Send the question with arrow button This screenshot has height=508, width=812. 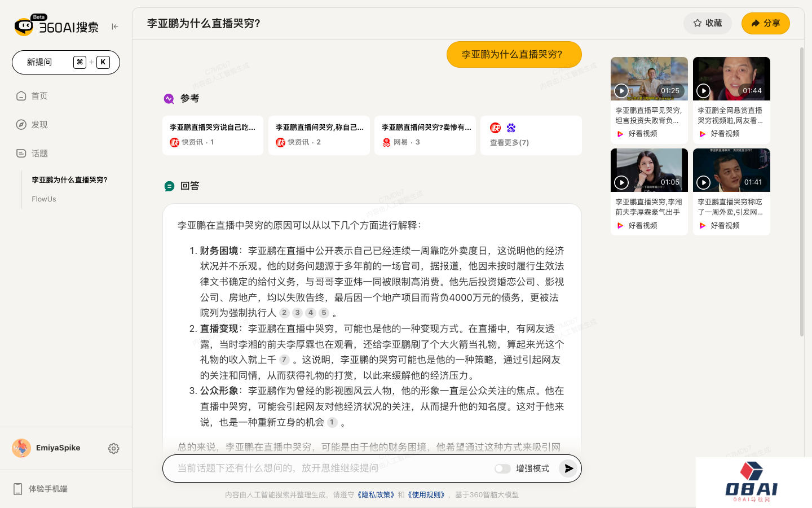[568, 468]
